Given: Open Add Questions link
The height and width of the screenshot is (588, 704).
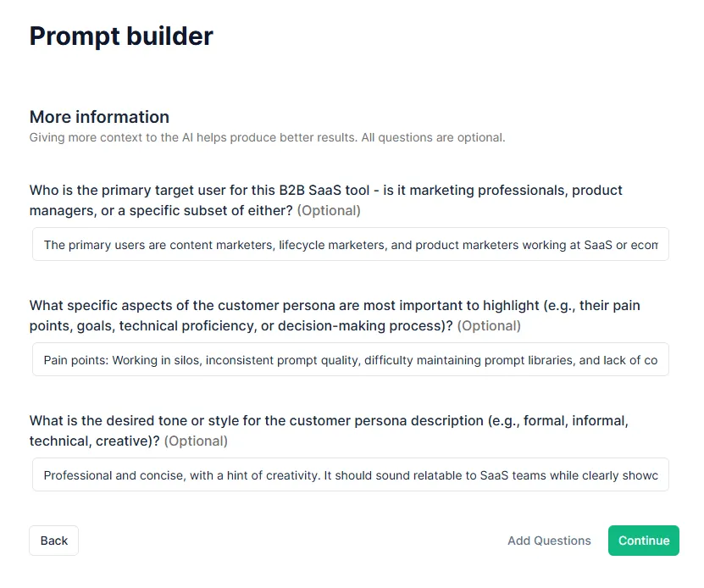Looking at the screenshot, I should click(x=549, y=541).
